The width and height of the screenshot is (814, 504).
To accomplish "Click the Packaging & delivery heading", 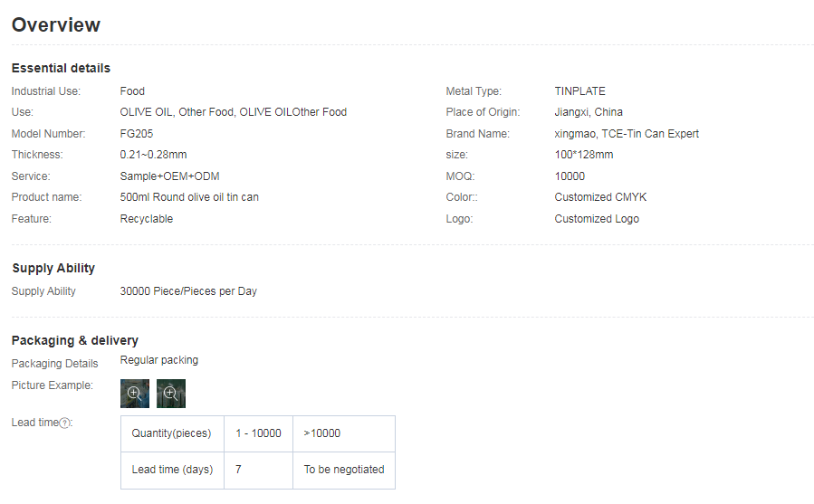I will (x=75, y=340).
